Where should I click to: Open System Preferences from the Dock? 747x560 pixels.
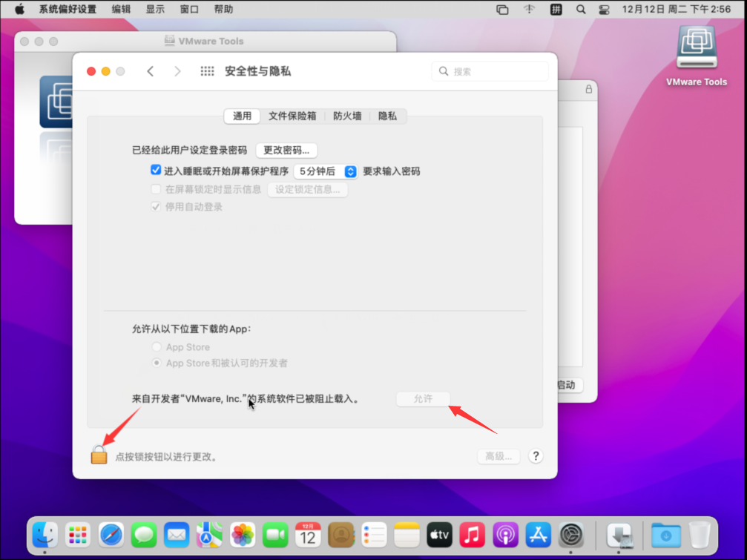click(571, 535)
